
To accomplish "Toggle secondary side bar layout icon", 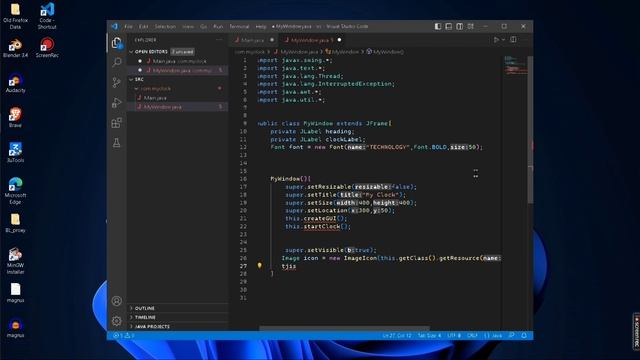I will tap(460, 26).
